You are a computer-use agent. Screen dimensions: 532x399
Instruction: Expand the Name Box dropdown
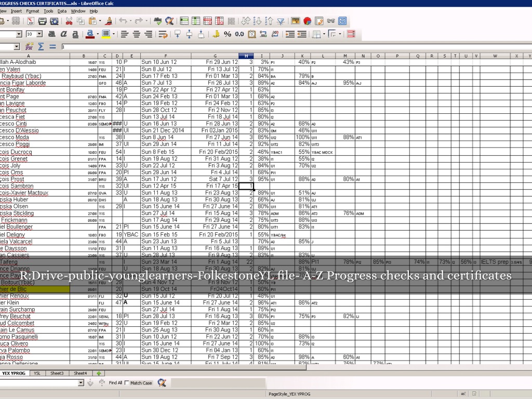tap(16, 47)
